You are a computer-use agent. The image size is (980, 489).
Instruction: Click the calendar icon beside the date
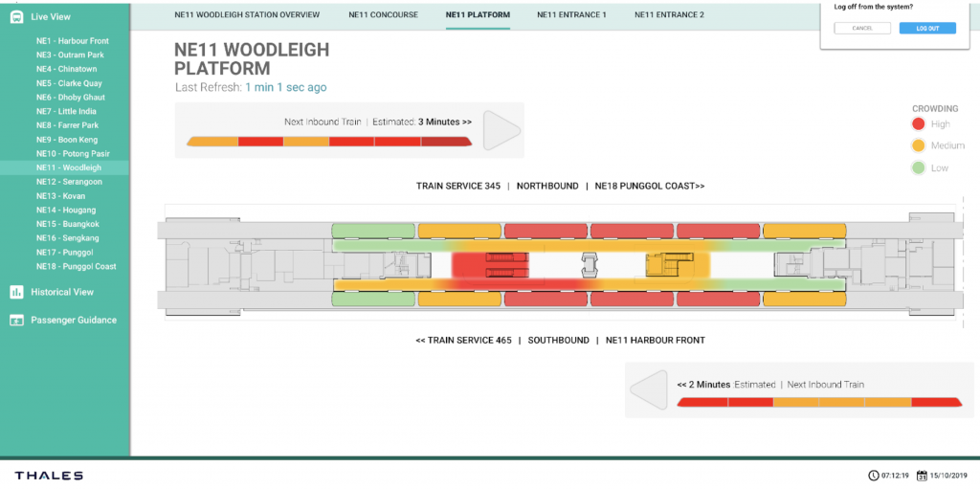pyautogui.click(x=923, y=476)
